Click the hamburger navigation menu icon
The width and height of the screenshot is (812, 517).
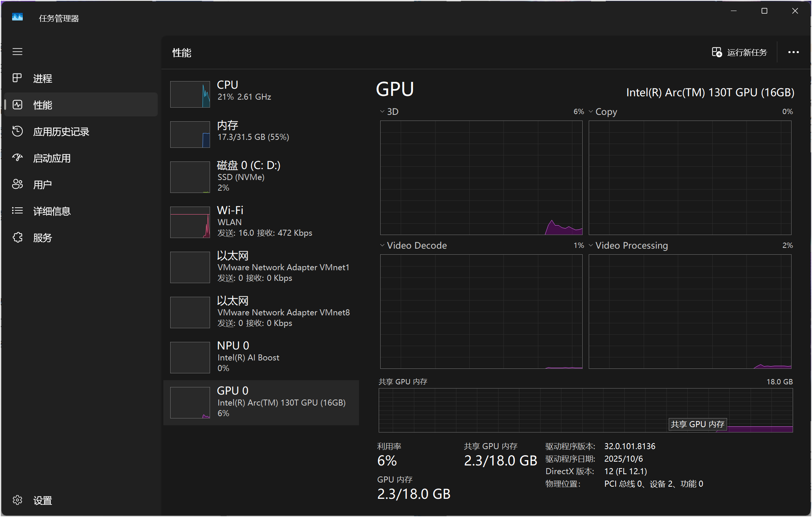pyautogui.click(x=17, y=52)
